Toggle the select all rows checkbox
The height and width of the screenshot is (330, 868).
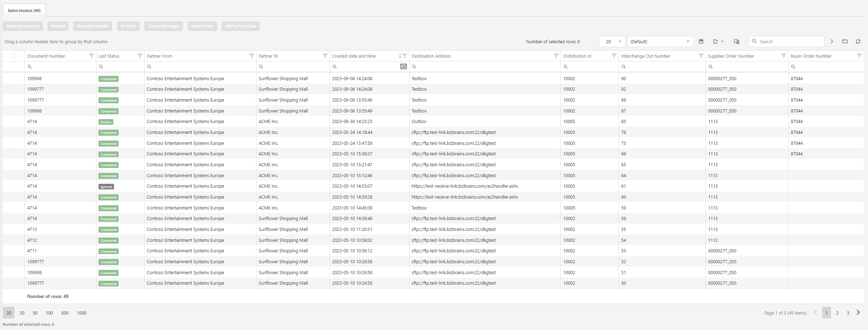tap(14, 56)
